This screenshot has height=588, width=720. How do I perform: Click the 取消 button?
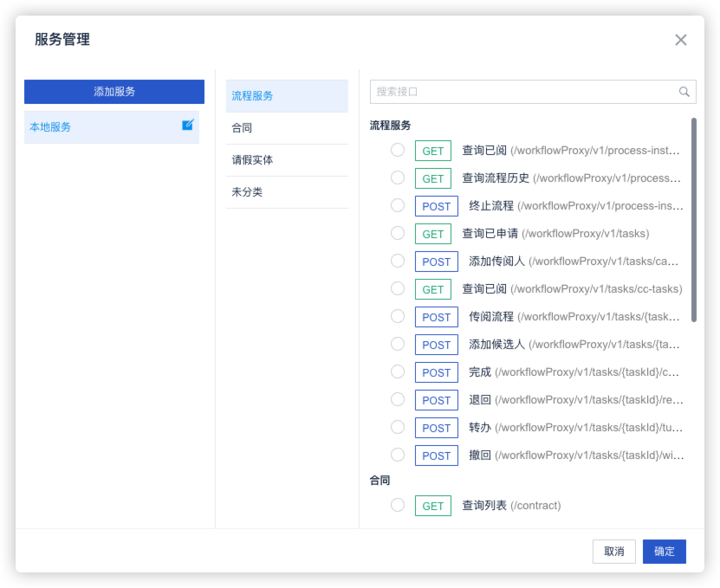pyautogui.click(x=613, y=552)
